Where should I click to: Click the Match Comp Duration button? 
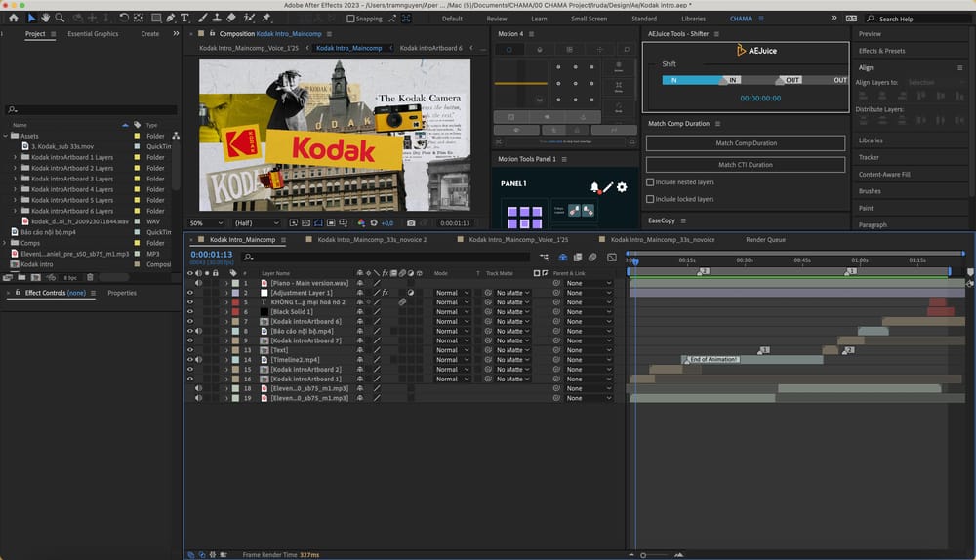746,143
